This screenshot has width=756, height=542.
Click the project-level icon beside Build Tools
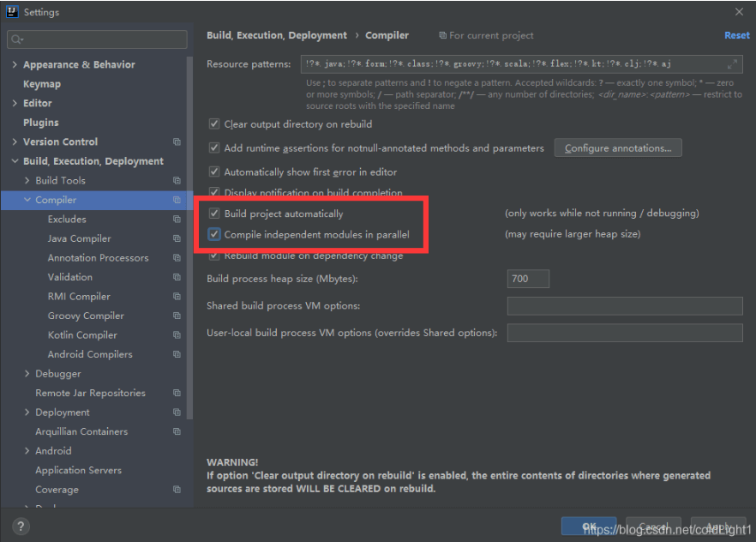(x=177, y=180)
